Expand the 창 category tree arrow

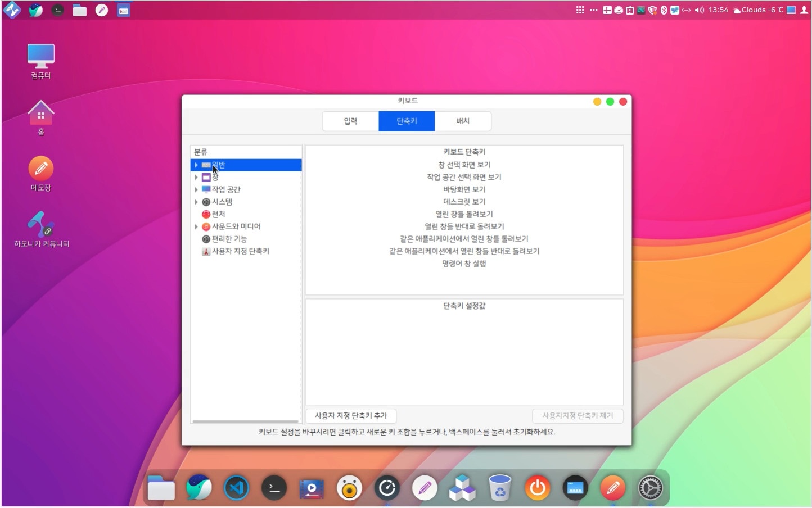click(x=196, y=178)
